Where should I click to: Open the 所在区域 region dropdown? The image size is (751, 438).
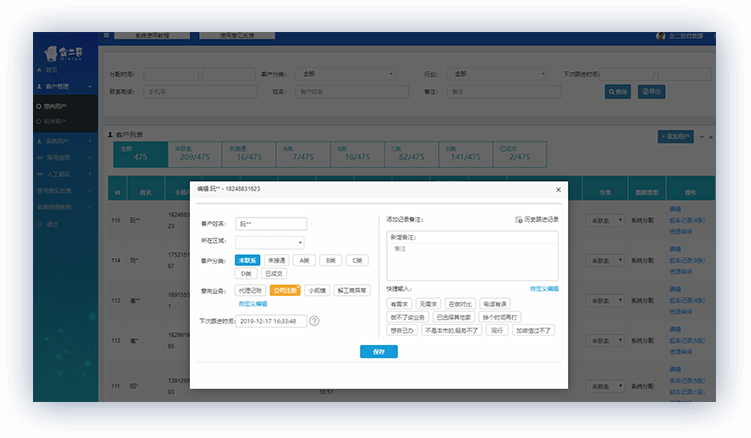[271, 241]
